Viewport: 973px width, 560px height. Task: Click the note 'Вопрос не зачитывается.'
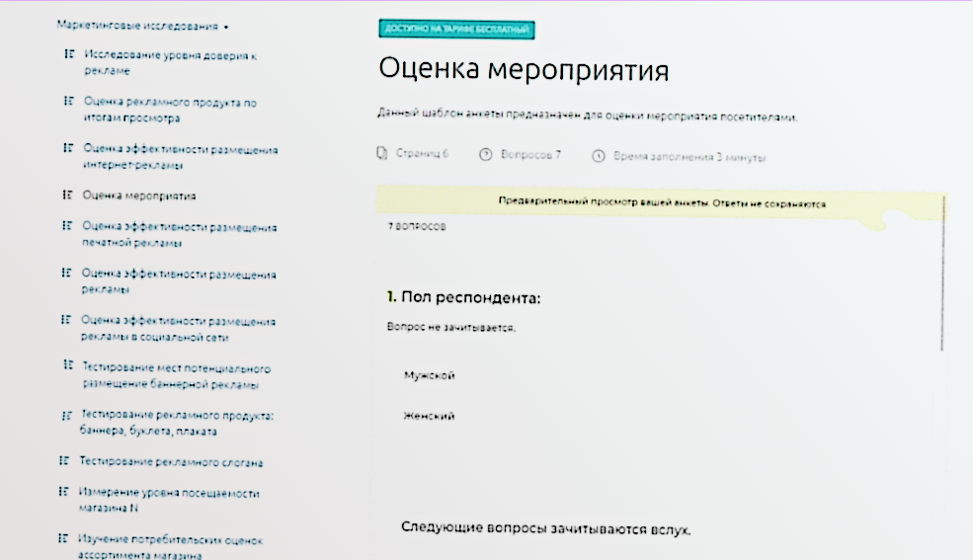pyautogui.click(x=451, y=327)
